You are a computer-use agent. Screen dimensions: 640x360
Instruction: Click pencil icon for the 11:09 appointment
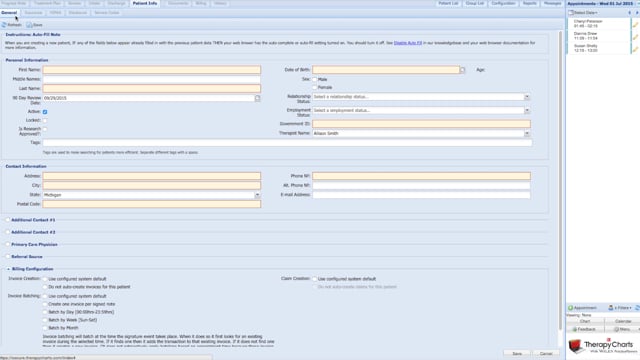coord(636,37)
